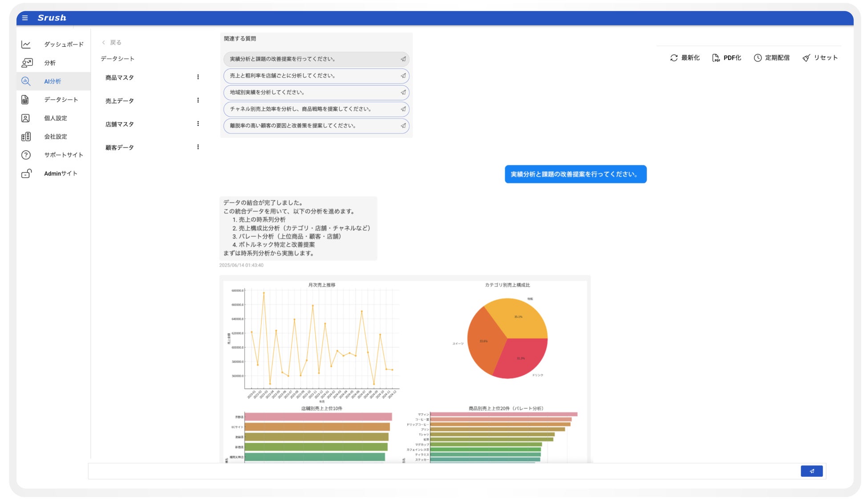Select the 離脱率の高い顧客 suggested question
This screenshot has width=868, height=499.
(x=316, y=126)
